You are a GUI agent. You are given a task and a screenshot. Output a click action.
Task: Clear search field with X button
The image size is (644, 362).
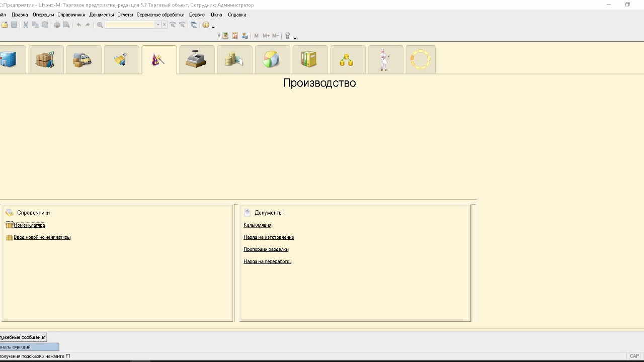165,25
